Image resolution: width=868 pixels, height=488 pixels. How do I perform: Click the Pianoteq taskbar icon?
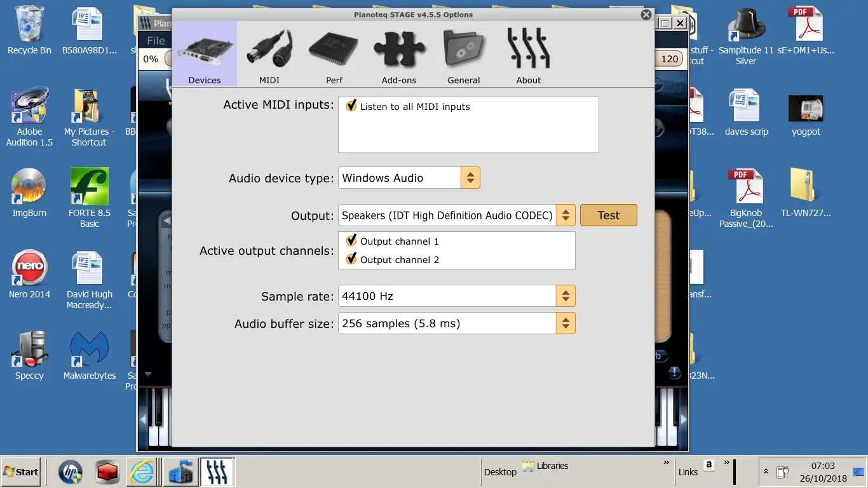[217, 472]
